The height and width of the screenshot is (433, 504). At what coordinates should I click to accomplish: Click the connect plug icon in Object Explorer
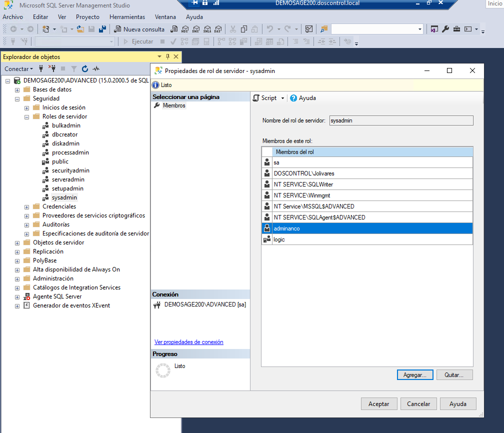(x=41, y=68)
